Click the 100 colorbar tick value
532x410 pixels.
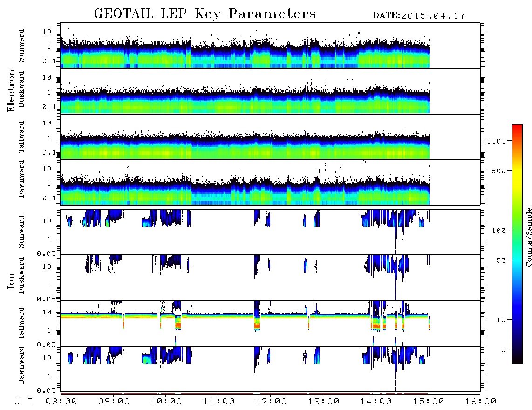coord(498,231)
